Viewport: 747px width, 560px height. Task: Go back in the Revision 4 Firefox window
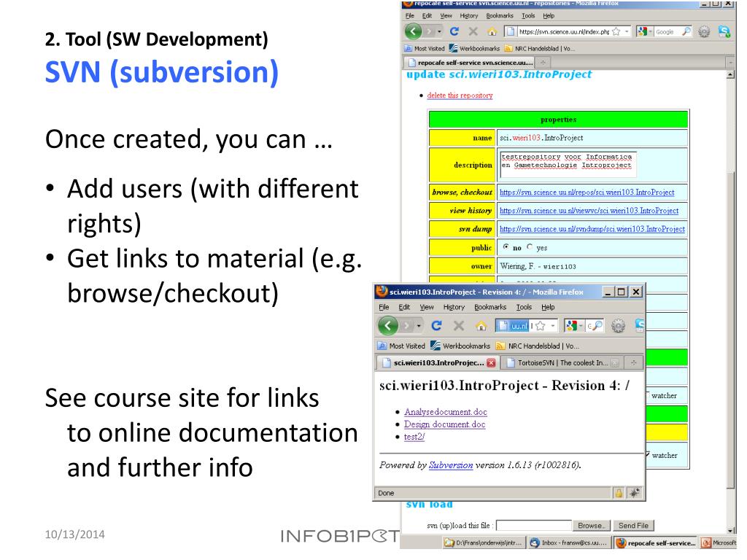[388, 326]
